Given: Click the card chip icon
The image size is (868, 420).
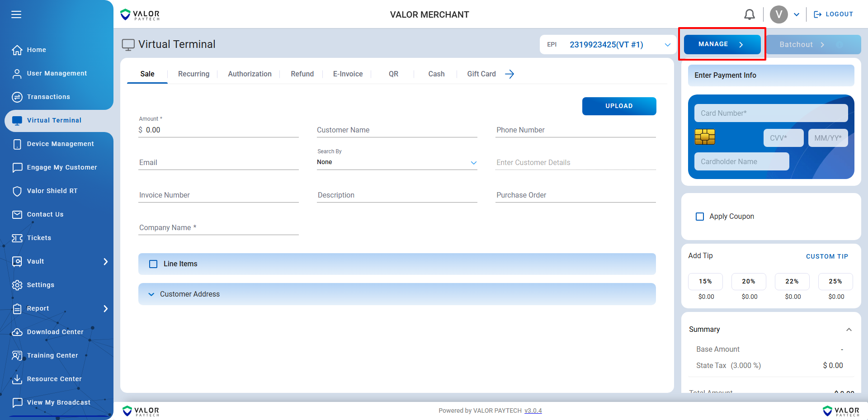Looking at the screenshot, I should point(705,137).
